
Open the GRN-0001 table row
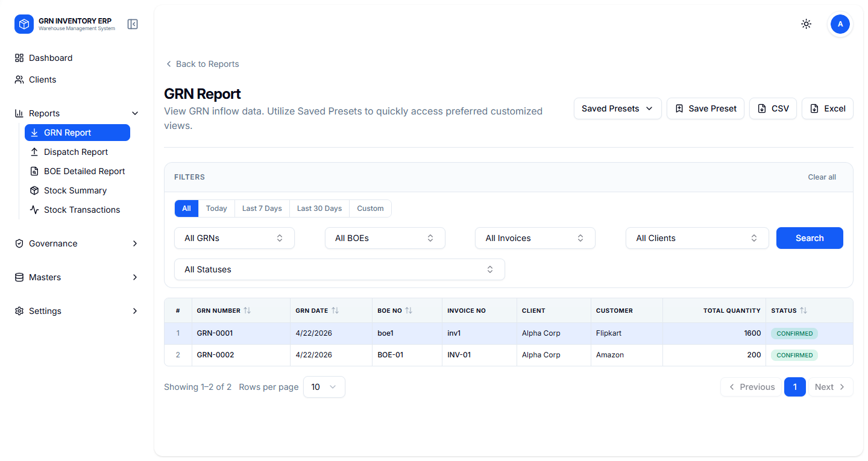click(215, 333)
